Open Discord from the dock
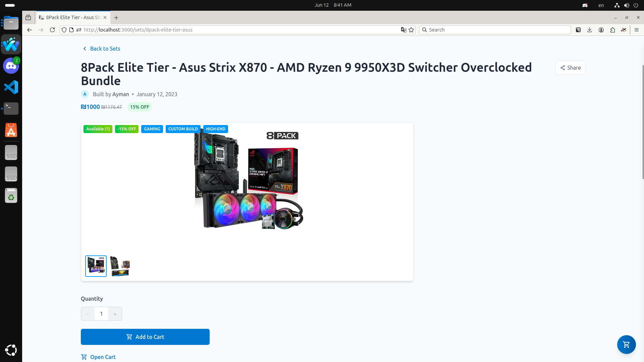The height and width of the screenshot is (362, 644). pyautogui.click(x=11, y=66)
